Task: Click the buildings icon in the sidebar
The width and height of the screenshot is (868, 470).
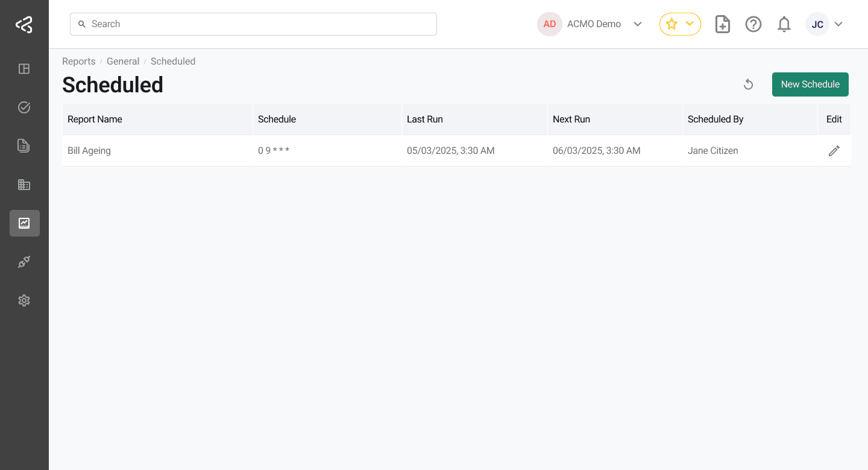Action: click(24, 184)
